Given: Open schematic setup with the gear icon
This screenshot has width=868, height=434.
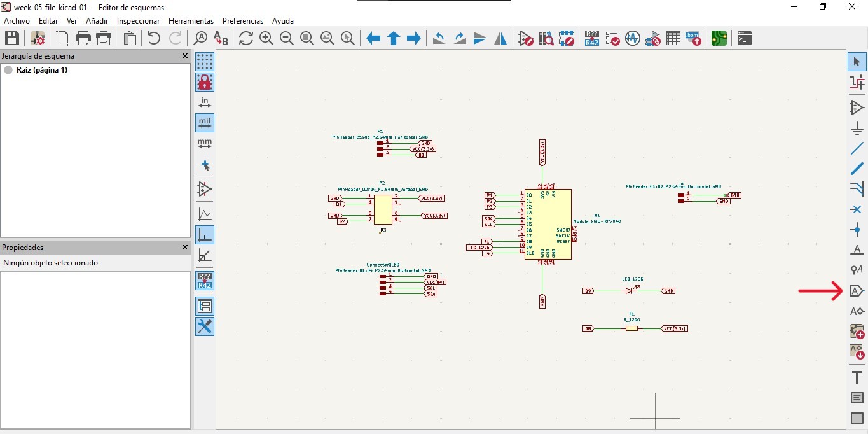Looking at the screenshot, I should pos(38,38).
